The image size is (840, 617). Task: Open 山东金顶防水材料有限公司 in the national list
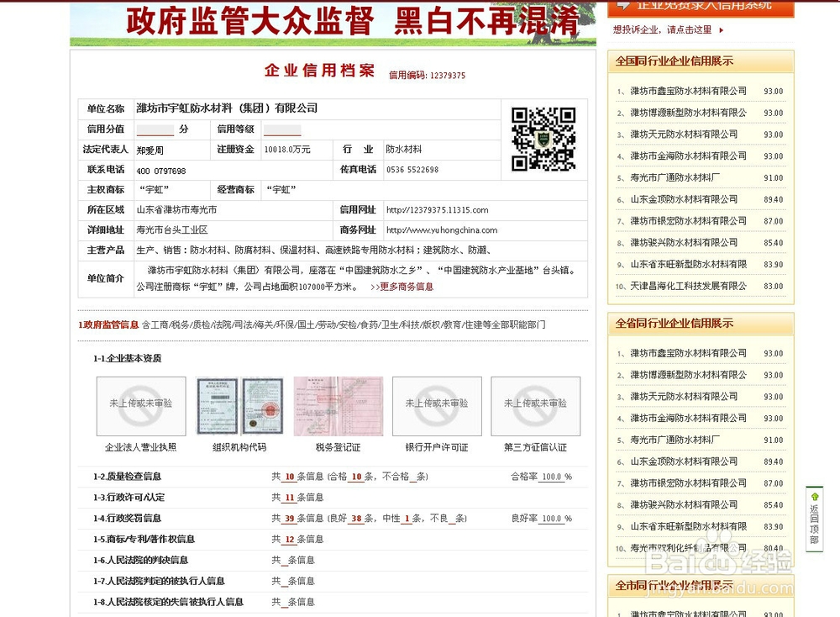pos(684,199)
